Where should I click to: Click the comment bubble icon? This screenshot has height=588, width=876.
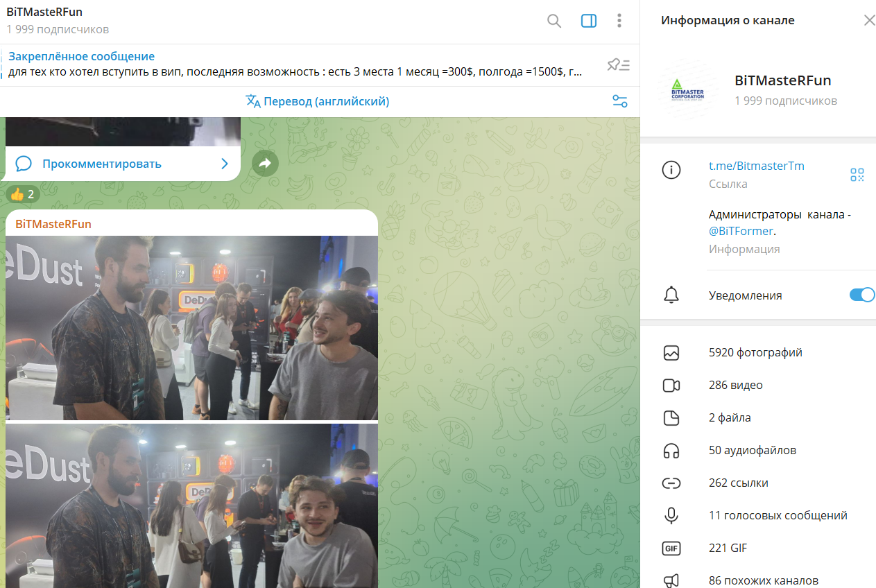(24, 164)
